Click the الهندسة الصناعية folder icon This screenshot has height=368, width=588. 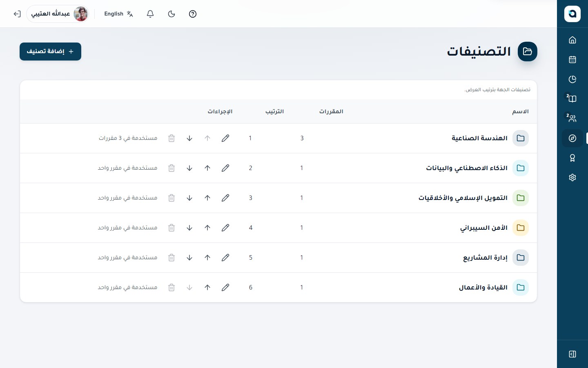521,138
